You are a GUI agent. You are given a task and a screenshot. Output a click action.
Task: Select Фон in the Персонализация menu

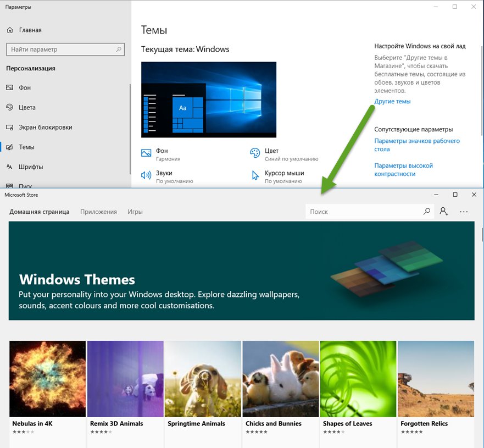click(x=25, y=88)
